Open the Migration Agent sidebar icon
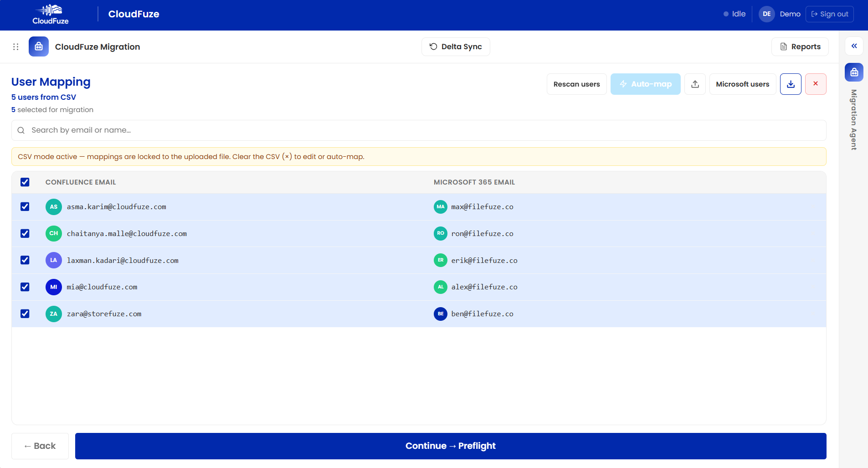This screenshot has width=868, height=468. pos(854,72)
